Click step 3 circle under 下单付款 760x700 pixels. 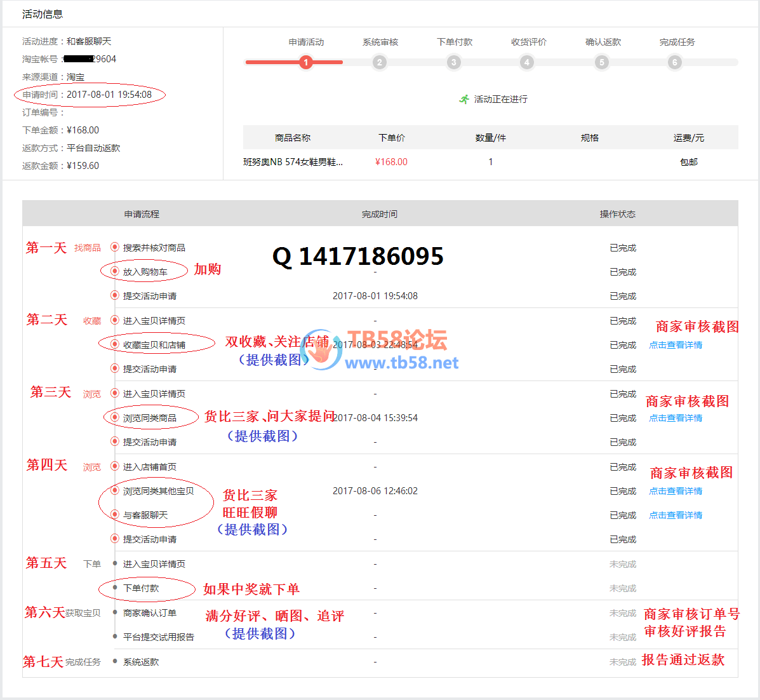(x=453, y=62)
